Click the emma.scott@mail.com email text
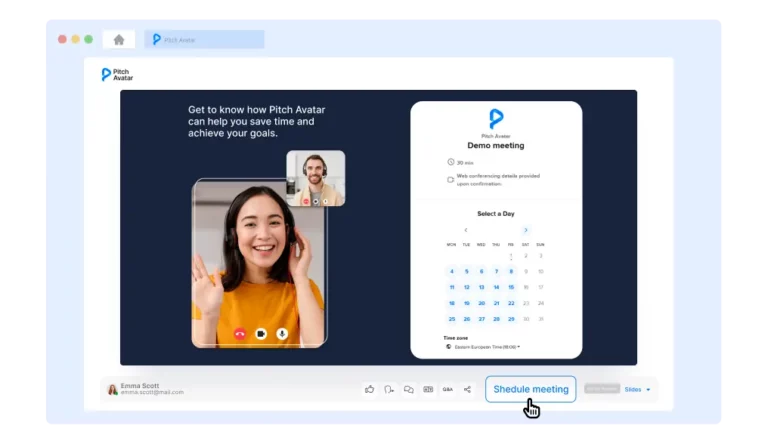The image size is (768, 444). 152,393
